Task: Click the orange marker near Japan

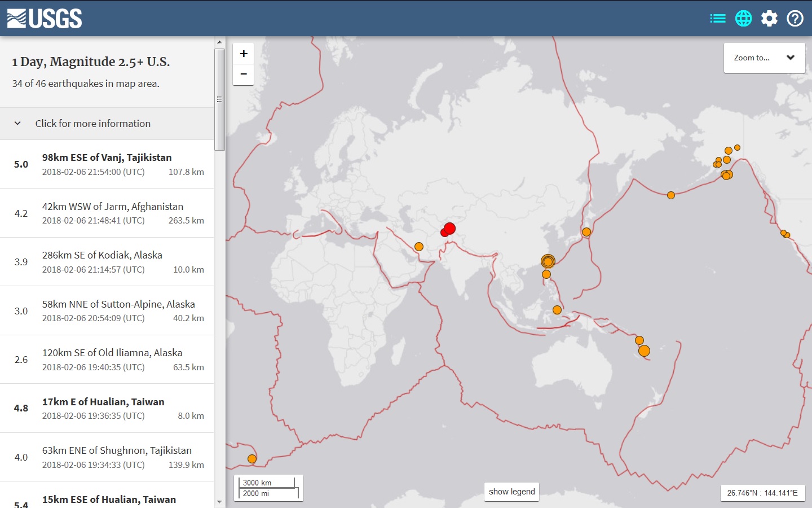Action: point(586,232)
